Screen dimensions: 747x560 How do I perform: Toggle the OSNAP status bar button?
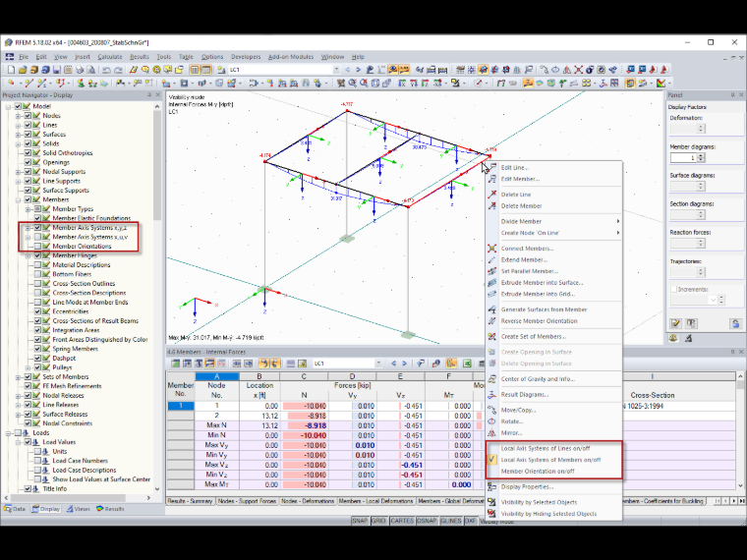click(x=427, y=521)
